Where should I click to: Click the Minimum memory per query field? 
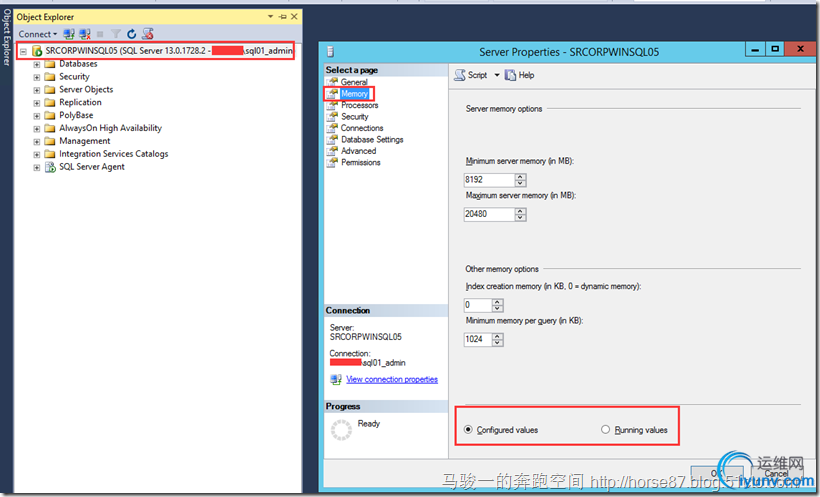coord(478,340)
